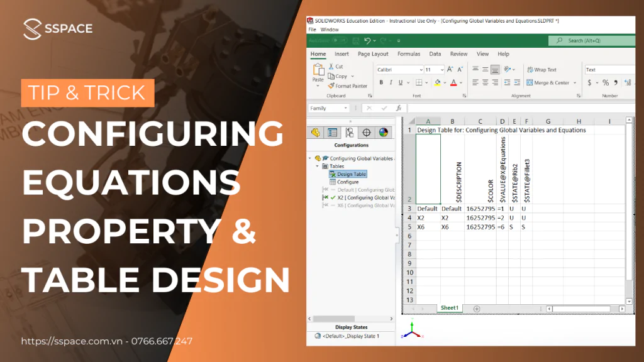Open the Paste options arrow
The width and height of the screenshot is (644, 362).
coord(318,85)
